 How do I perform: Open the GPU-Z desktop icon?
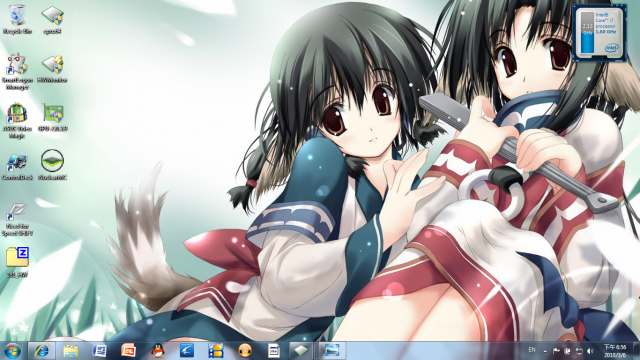click(x=53, y=117)
